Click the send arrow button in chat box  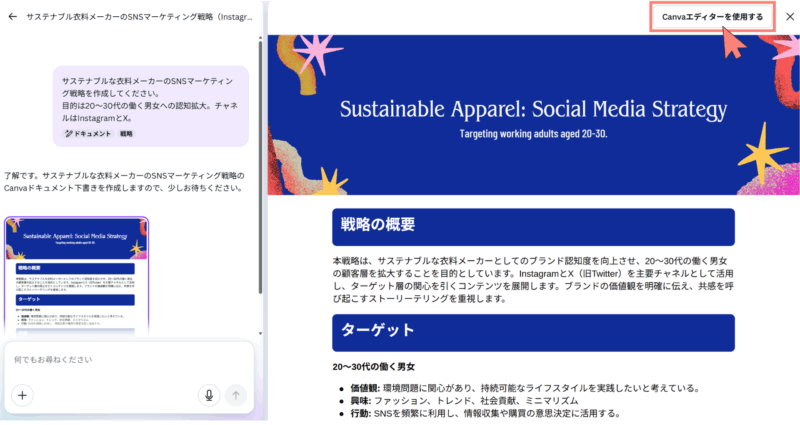click(235, 394)
